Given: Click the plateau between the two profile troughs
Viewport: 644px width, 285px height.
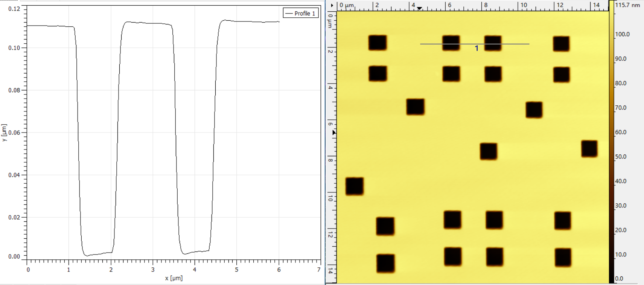Looking at the screenshot, I should 147,23.
